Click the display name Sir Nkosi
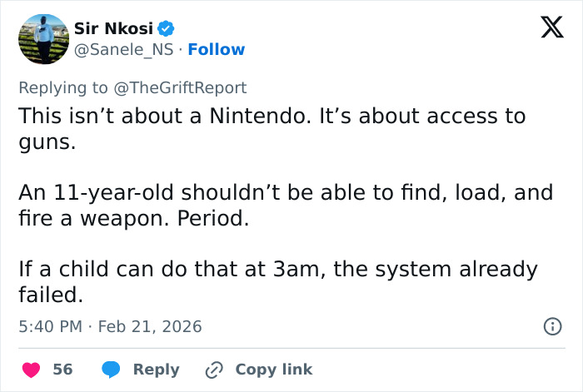Image resolution: width=583 pixels, height=392 pixels. coord(113,28)
